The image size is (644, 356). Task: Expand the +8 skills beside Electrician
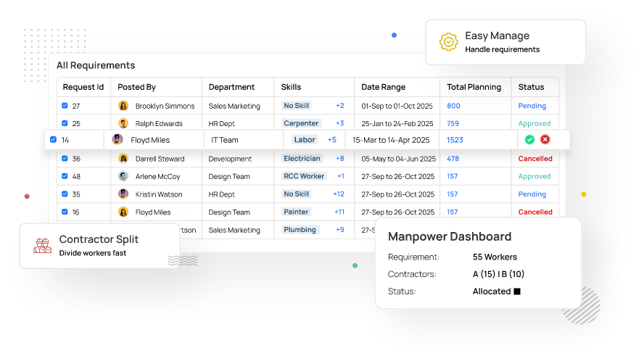[x=339, y=159]
